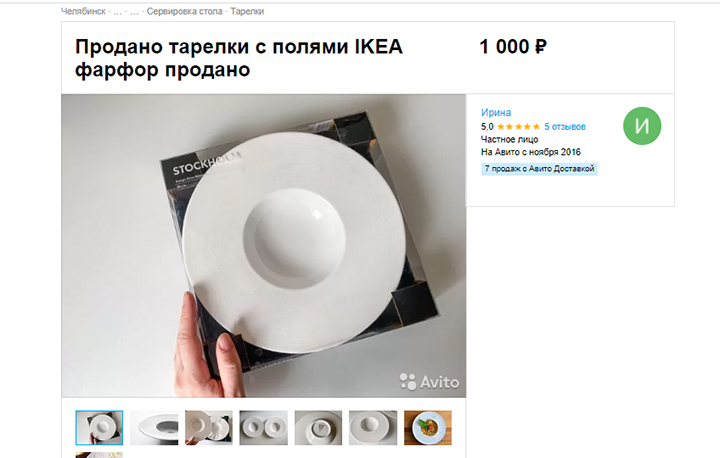The height and width of the screenshot is (458, 720).
Task: Select sixth thumbnail with single plate
Action: tap(373, 428)
